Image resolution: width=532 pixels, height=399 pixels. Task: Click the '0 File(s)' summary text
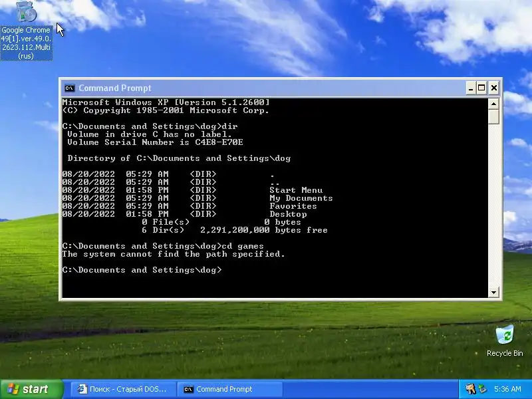pyautogui.click(x=166, y=222)
